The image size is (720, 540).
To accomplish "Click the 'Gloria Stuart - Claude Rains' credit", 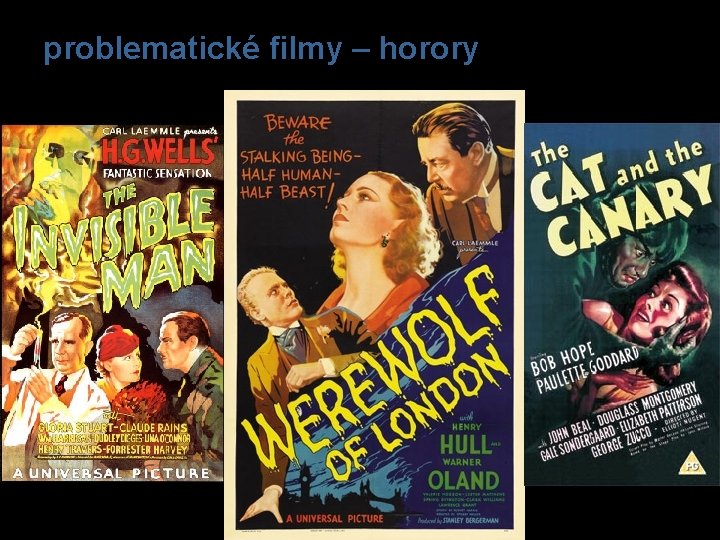I will coord(113,427).
